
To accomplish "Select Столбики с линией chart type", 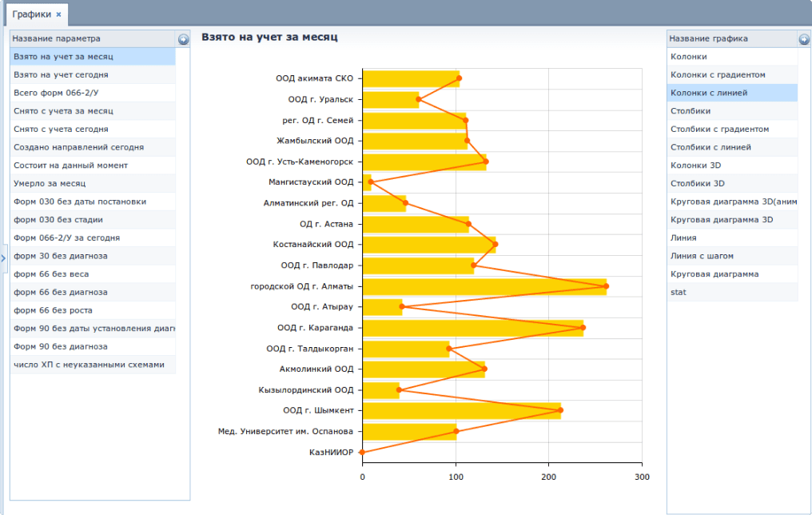I will click(x=732, y=147).
